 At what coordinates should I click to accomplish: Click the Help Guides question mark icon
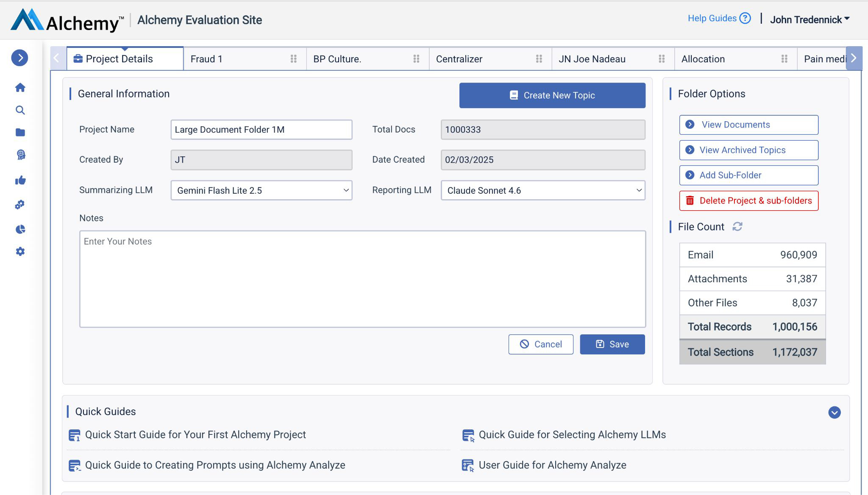click(745, 18)
